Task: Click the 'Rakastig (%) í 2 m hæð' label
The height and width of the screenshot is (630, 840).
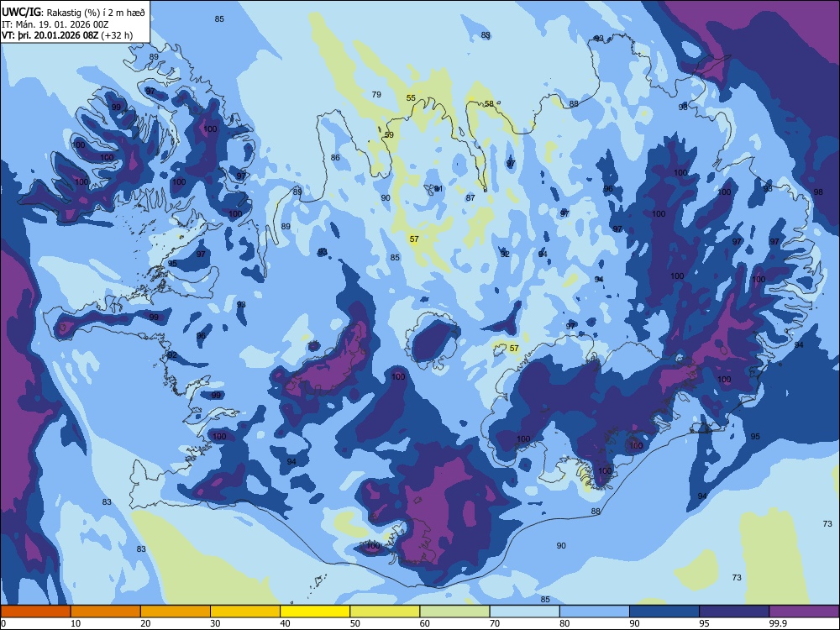Action: (96, 13)
